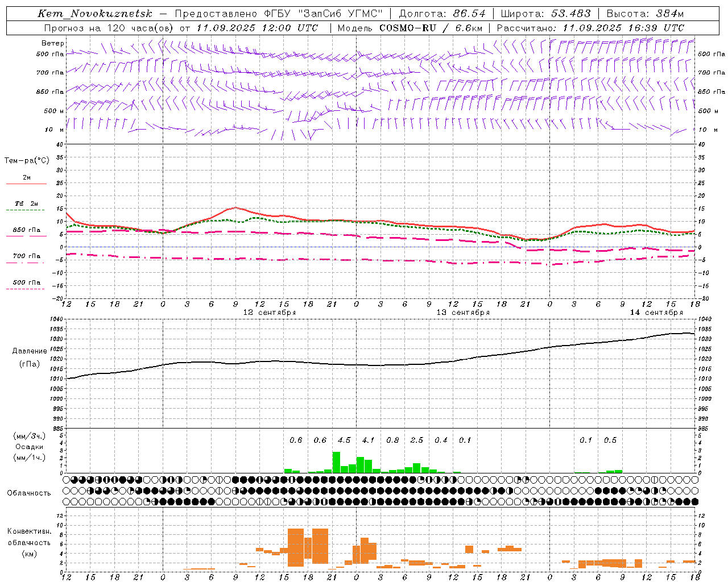Click the 4.5 precipitation value
The width and height of the screenshot is (728, 582).
[344, 440]
